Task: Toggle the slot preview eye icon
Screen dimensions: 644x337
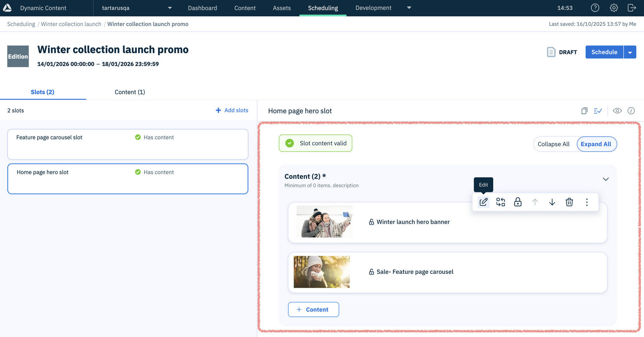Action: point(617,111)
